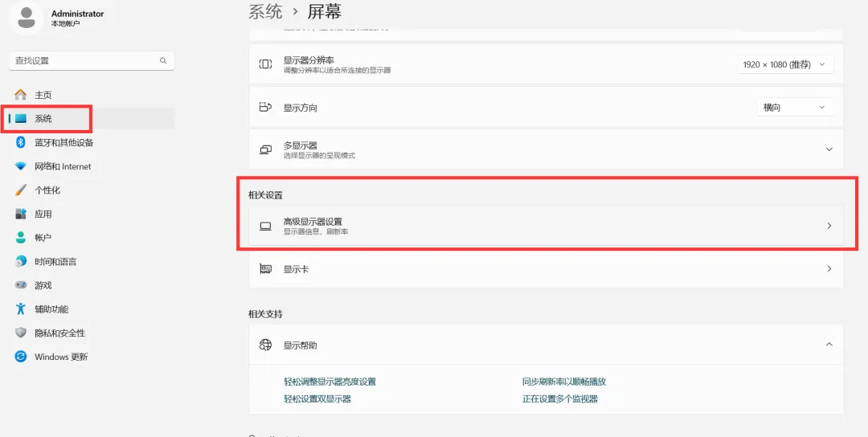
Task: Expand the 多显示器 section chevron
Action: click(x=829, y=149)
